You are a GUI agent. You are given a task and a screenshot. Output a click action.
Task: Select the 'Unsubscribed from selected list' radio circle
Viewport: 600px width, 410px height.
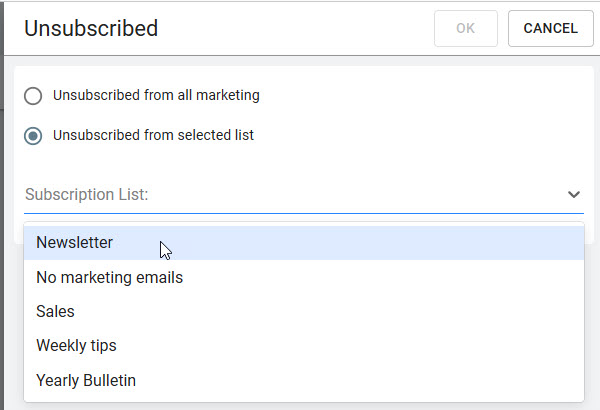point(34,135)
